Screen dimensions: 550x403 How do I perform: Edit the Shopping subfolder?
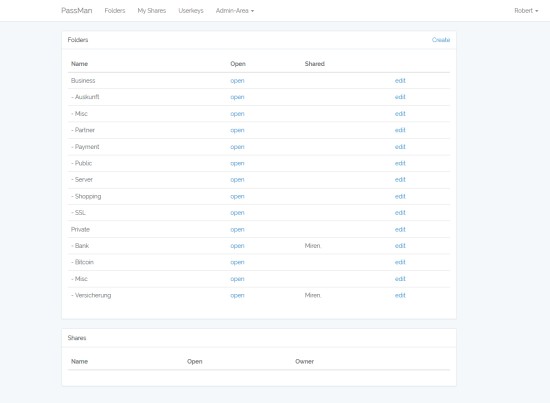pos(400,196)
